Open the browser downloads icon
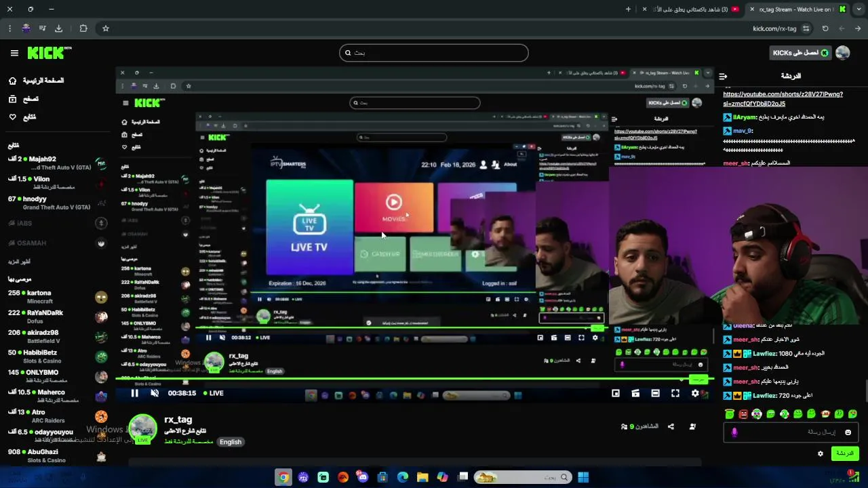This screenshot has width=868, height=488. pos(58,28)
